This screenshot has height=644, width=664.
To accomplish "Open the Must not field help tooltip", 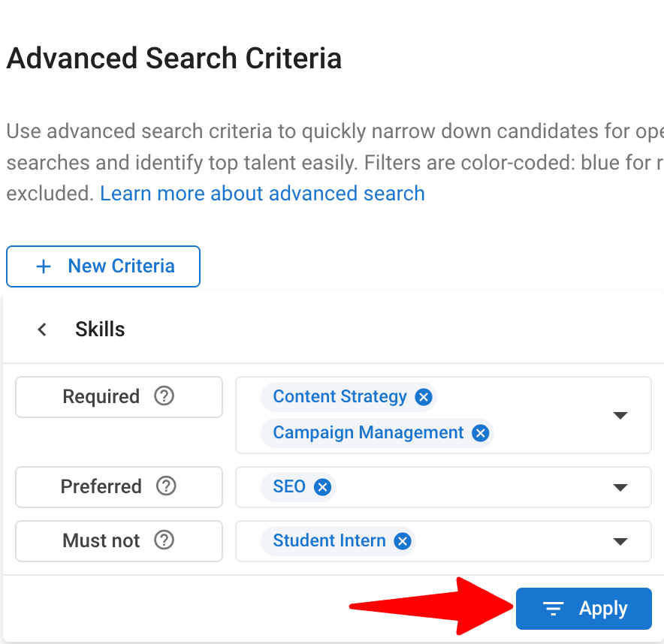I will tap(162, 541).
